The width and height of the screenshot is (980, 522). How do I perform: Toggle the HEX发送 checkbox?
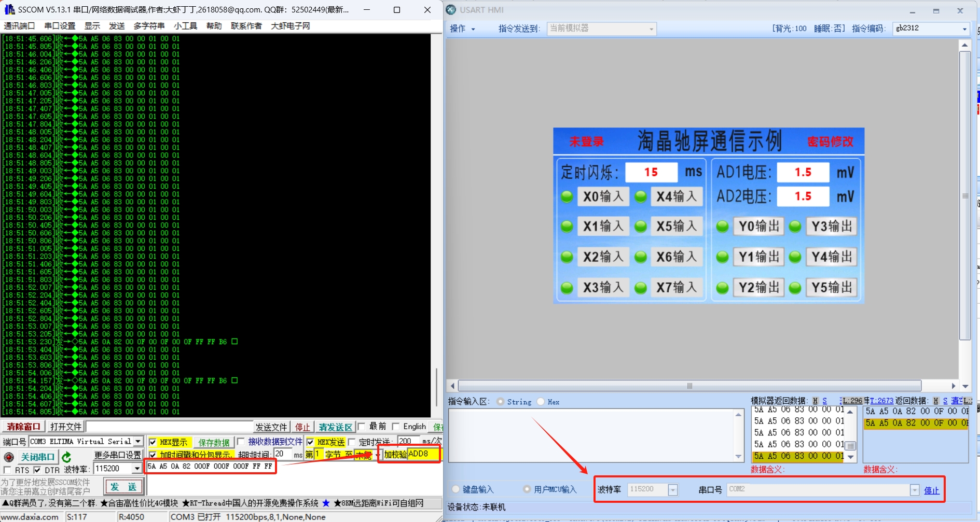(310, 442)
